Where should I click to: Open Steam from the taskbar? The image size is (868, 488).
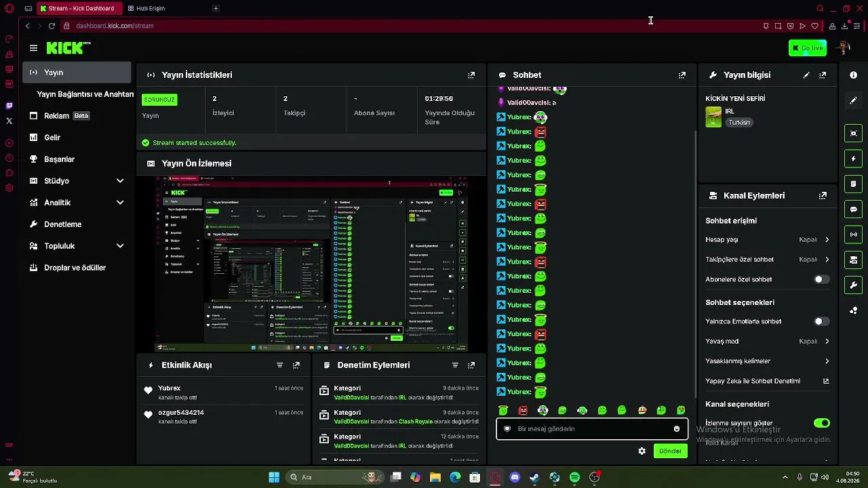pyautogui.click(x=534, y=477)
